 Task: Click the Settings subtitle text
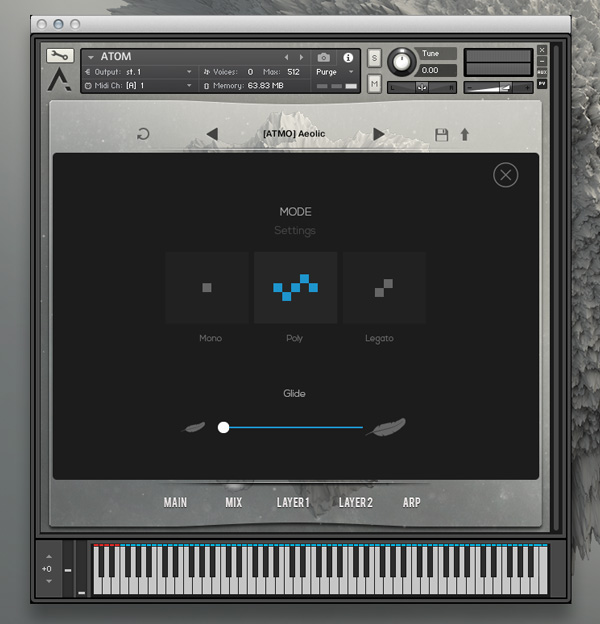(x=295, y=230)
